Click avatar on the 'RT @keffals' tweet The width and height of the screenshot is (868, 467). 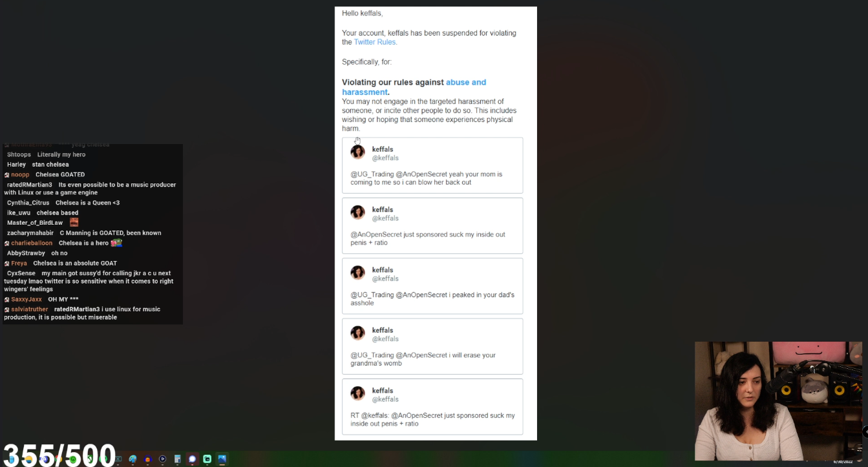(x=357, y=393)
